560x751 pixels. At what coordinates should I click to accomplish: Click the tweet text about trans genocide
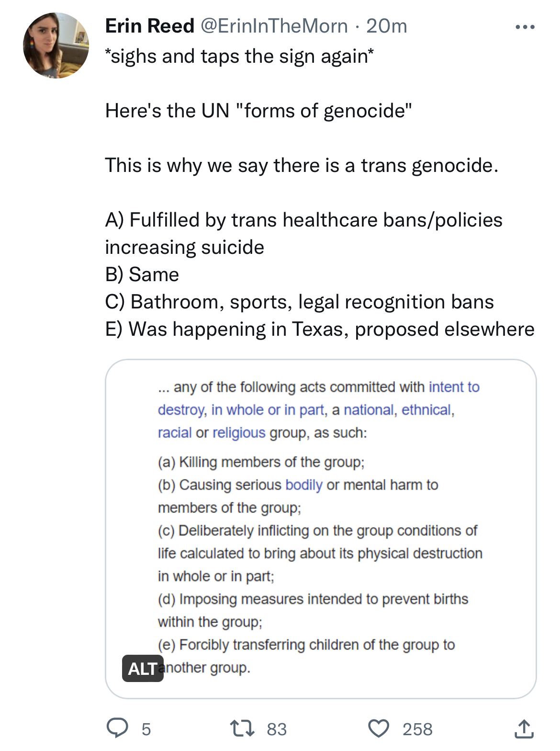pyautogui.click(x=302, y=165)
